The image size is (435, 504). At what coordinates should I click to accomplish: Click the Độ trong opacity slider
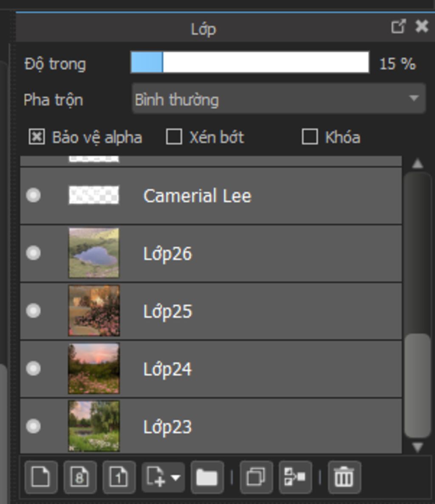(x=250, y=62)
